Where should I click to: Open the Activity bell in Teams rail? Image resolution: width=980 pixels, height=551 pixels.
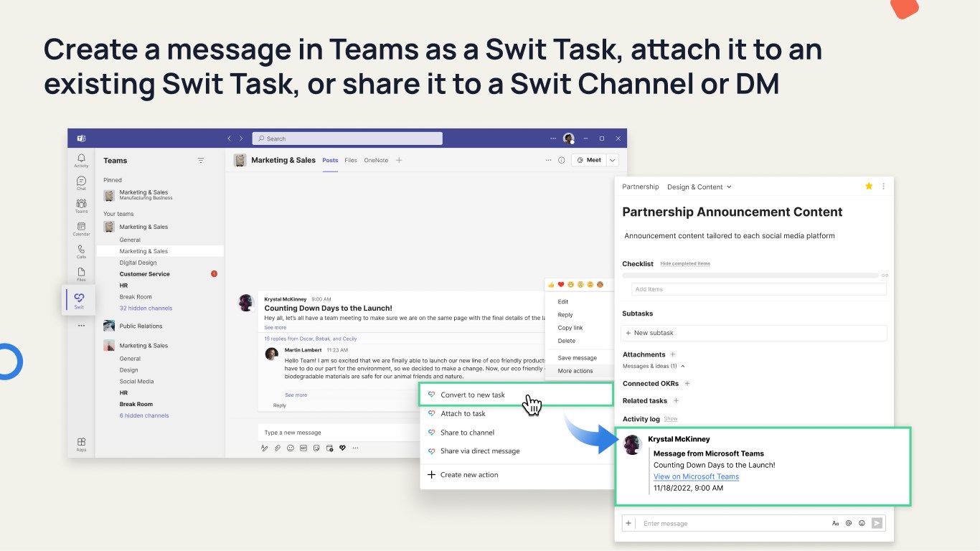(x=81, y=160)
